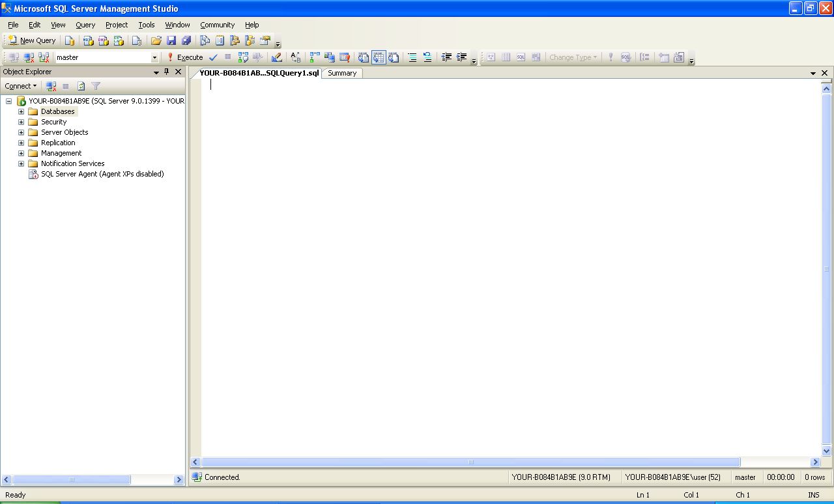Click the Open File folder icon
834x504 pixels.
(x=156, y=40)
